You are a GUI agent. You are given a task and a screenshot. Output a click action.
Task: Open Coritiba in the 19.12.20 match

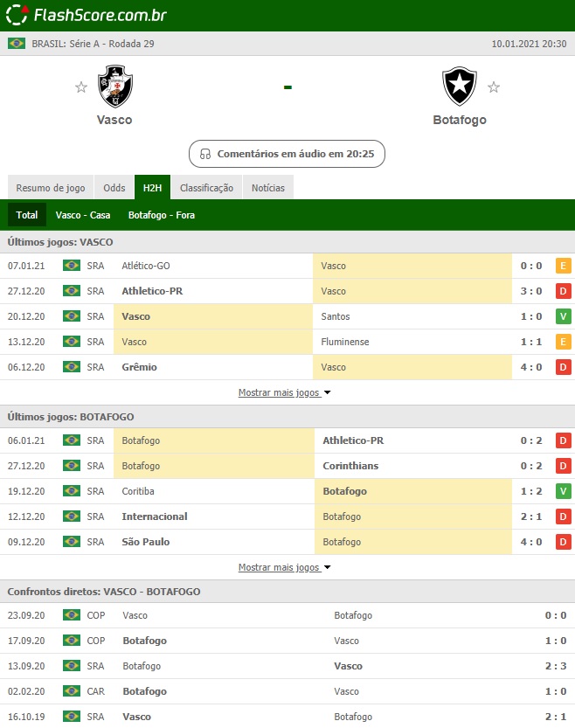point(138,491)
